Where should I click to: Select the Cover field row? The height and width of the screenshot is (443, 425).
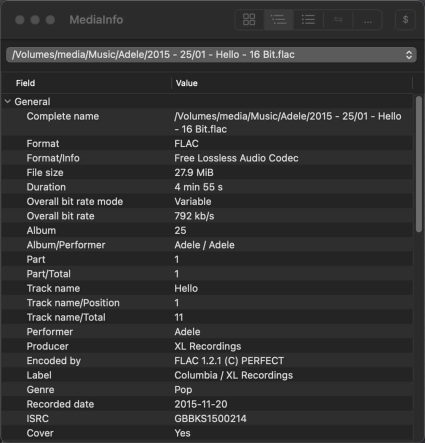[207, 433]
